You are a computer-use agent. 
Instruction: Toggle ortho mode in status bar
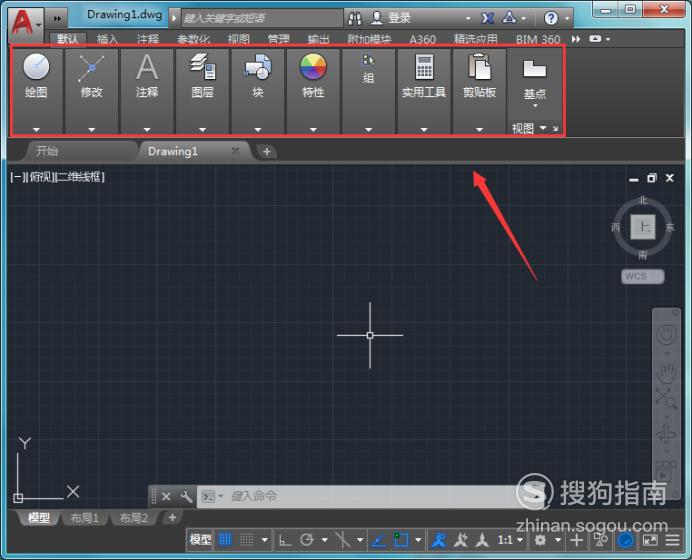pyautogui.click(x=285, y=540)
